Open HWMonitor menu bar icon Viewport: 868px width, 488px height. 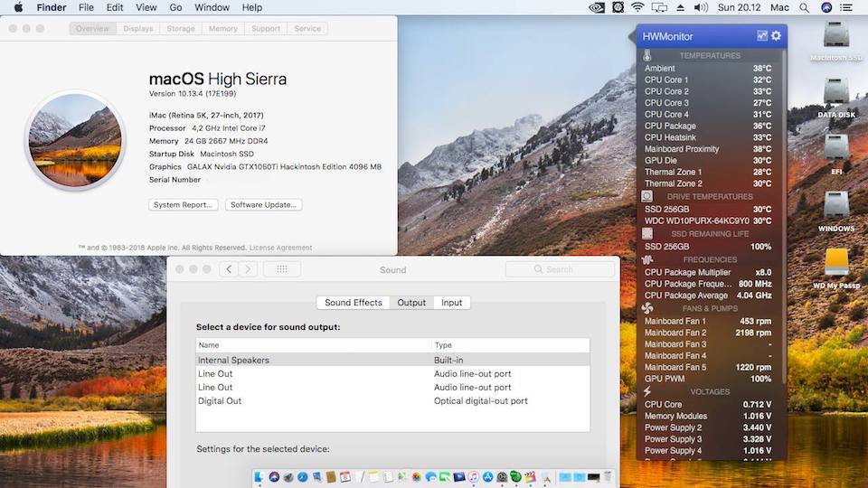[x=618, y=8]
